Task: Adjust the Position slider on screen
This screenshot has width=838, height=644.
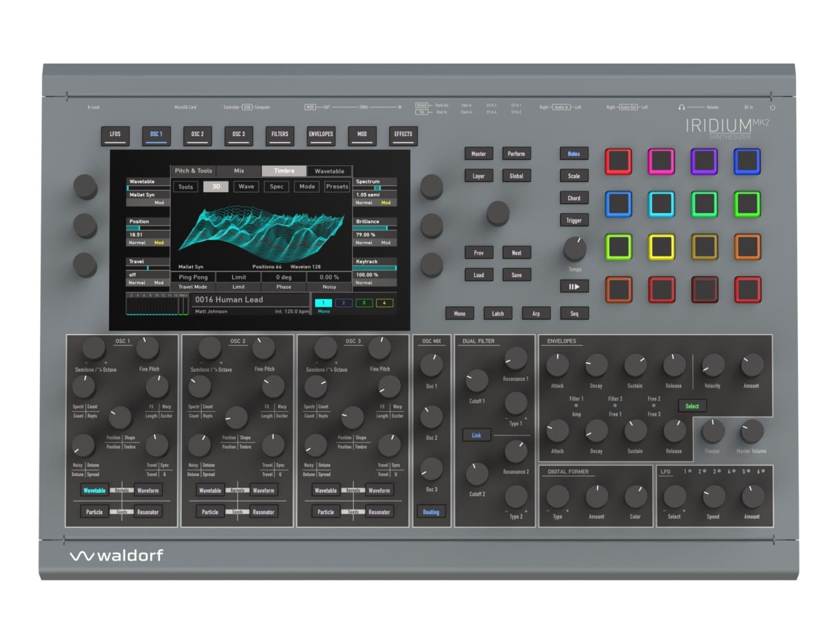Action: tap(147, 228)
